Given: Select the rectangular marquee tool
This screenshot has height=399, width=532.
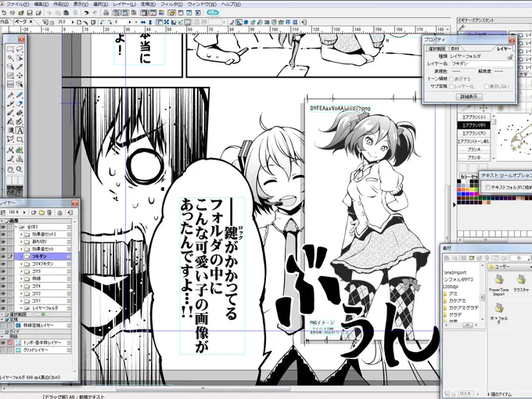Looking at the screenshot, I should (10, 49).
